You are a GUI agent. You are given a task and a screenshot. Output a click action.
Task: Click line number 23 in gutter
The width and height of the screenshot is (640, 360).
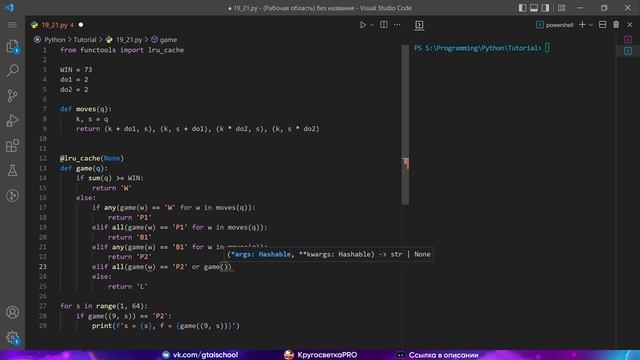43,267
